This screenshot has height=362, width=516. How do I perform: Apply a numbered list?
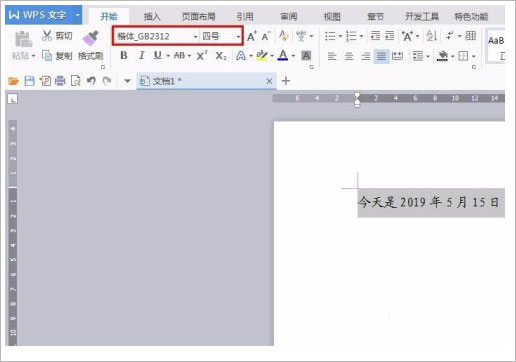(351, 36)
